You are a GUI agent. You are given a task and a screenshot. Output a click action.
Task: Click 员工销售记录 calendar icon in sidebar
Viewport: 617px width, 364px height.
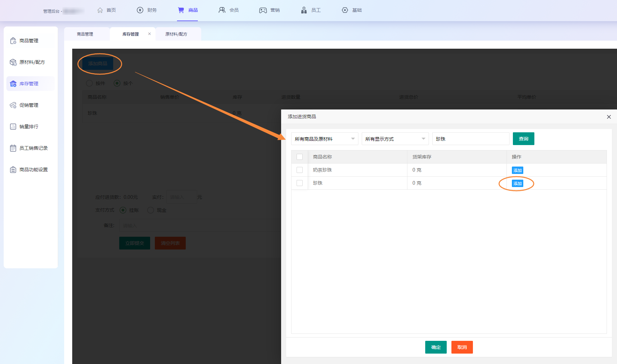[x=13, y=148]
